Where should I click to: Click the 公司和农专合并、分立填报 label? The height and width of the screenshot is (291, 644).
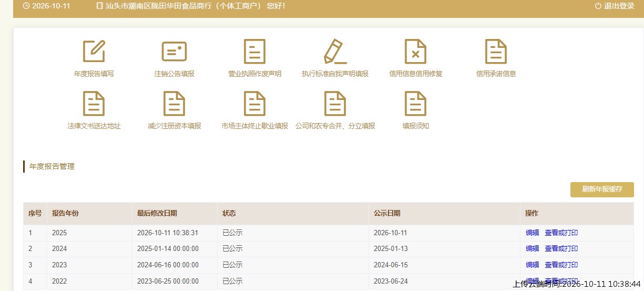pyautogui.click(x=335, y=126)
